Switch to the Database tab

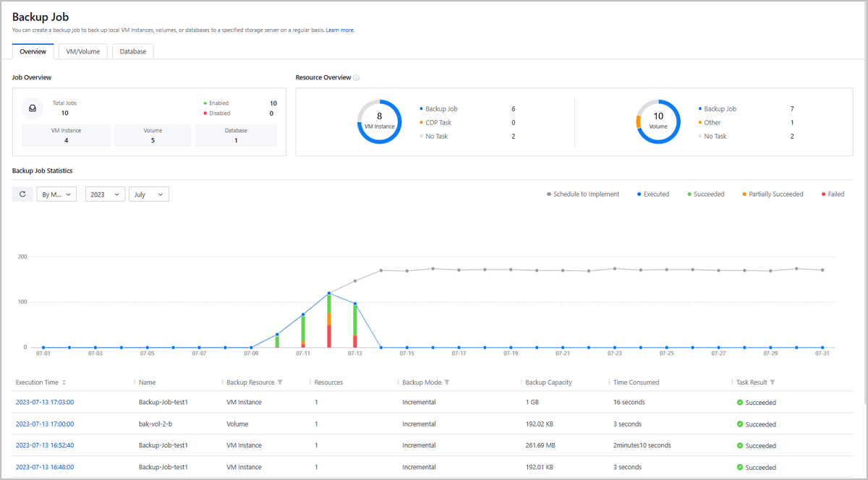[x=132, y=51]
